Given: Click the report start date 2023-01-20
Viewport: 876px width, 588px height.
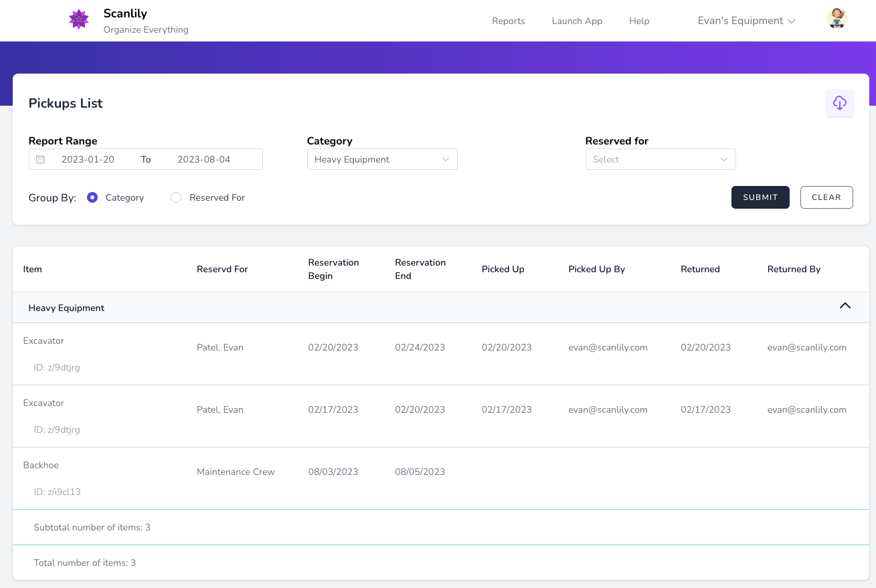Looking at the screenshot, I should 88,159.
